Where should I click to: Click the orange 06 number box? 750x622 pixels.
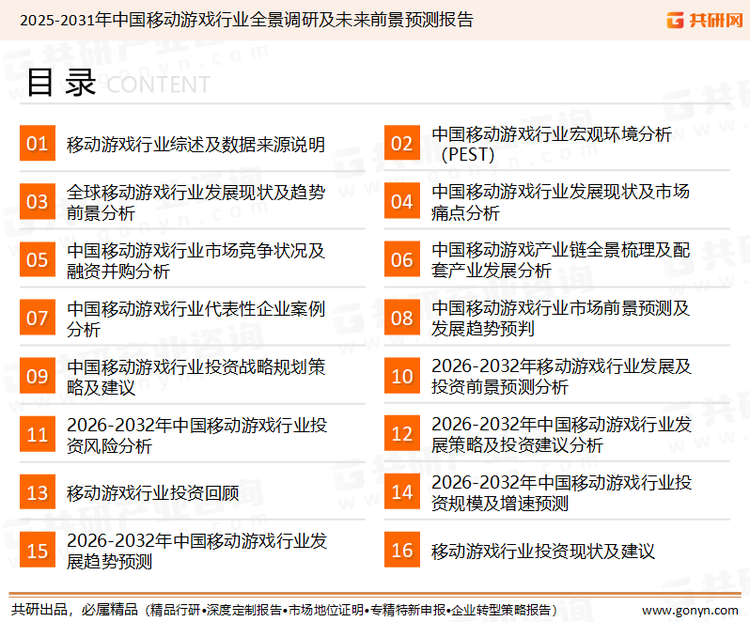(x=402, y=259)
